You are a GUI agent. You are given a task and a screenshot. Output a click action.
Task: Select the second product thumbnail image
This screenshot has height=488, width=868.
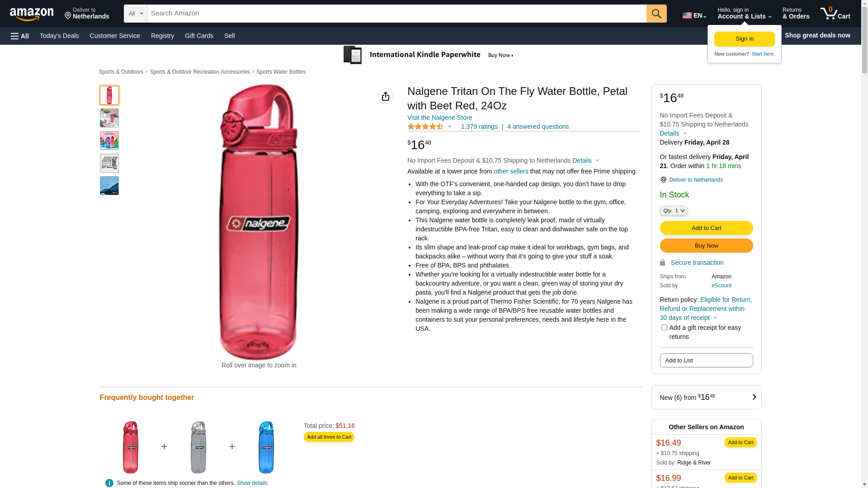coord(109,118)
